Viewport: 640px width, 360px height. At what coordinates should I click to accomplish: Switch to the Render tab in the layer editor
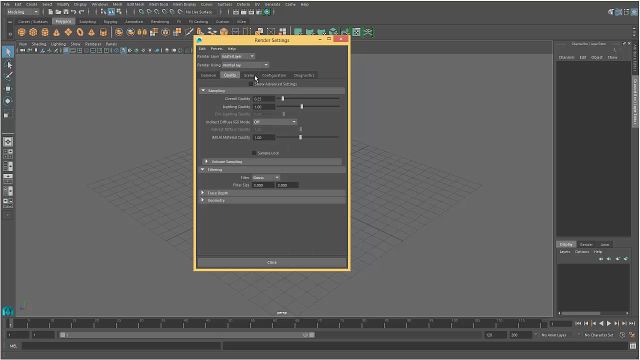click(x=586, y=244)
